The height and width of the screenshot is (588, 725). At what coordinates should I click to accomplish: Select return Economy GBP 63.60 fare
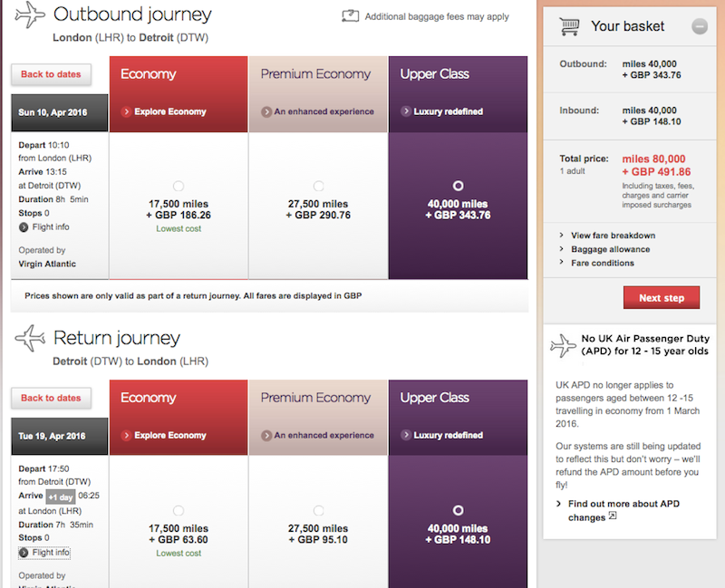178,510
